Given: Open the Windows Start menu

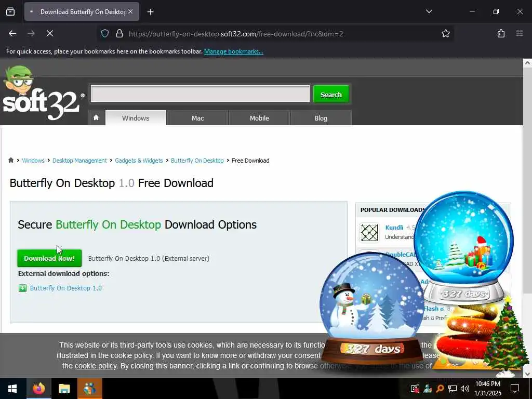Looking at the screenshot, I should point(12,389).
